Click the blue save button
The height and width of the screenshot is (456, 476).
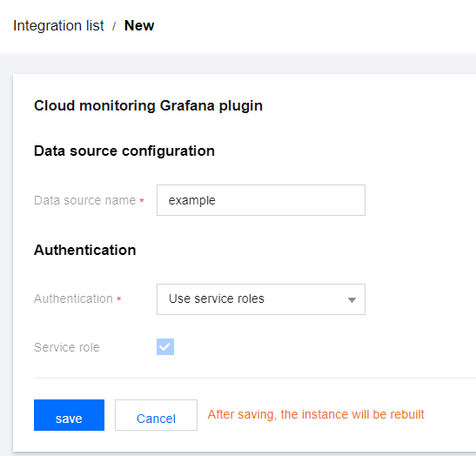[x=69, y=415]
